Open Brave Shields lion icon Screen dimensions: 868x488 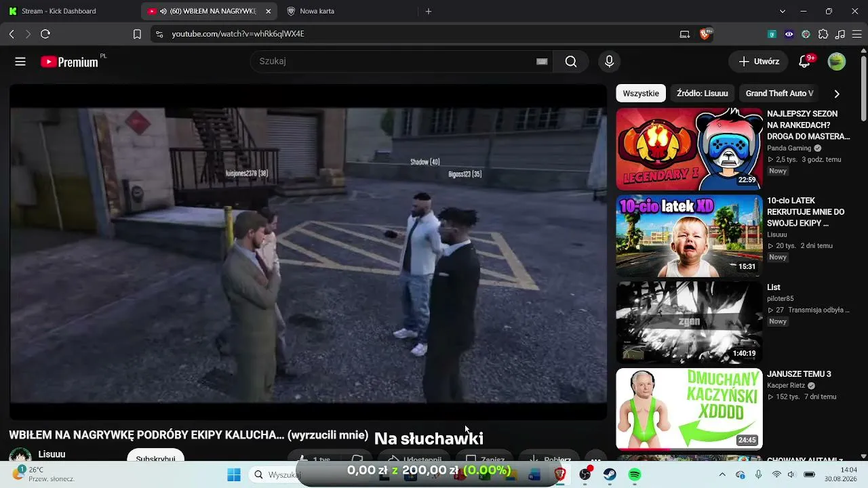tap(705, 34)
